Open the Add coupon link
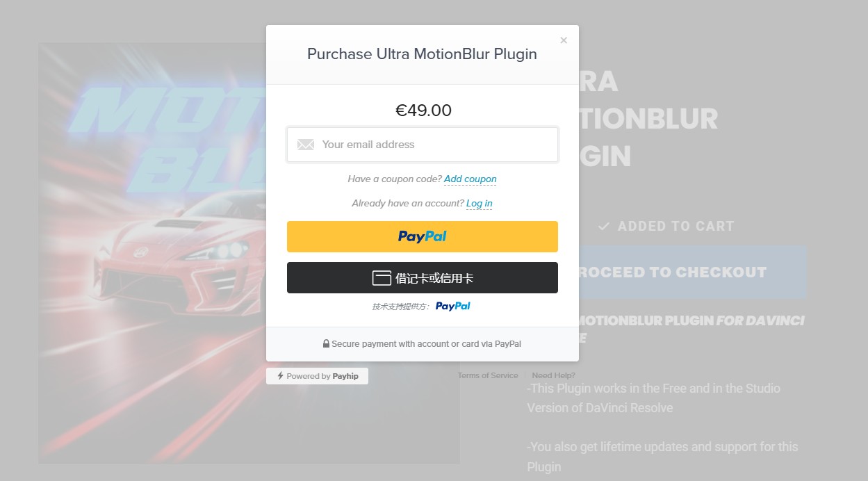 tap(470, 179)
